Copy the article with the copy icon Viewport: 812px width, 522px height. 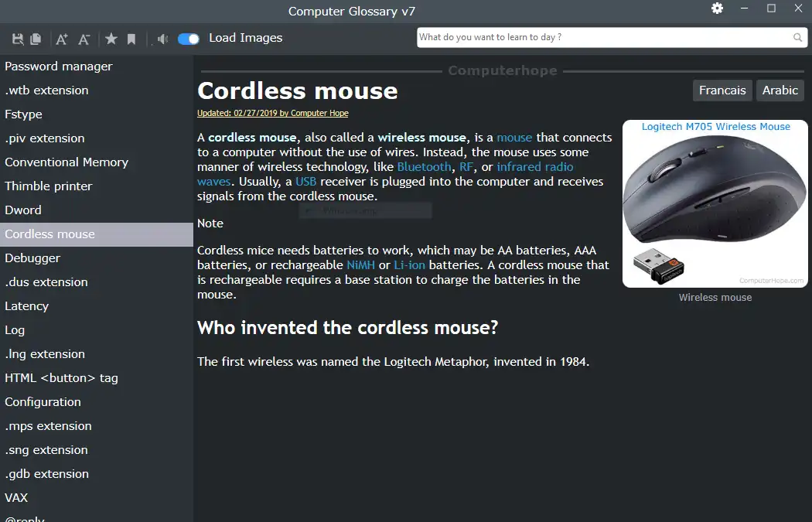point(36,39)
